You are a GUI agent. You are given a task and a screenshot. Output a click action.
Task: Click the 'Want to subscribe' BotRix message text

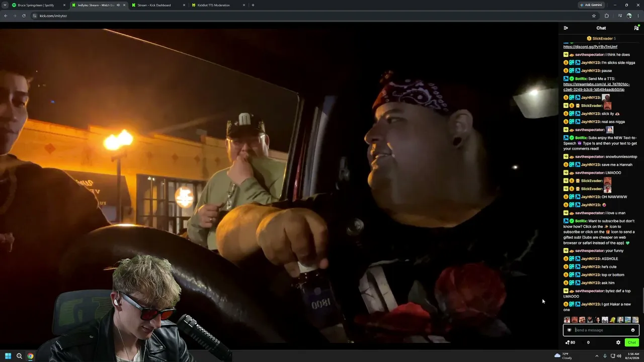tap(600, 232)
